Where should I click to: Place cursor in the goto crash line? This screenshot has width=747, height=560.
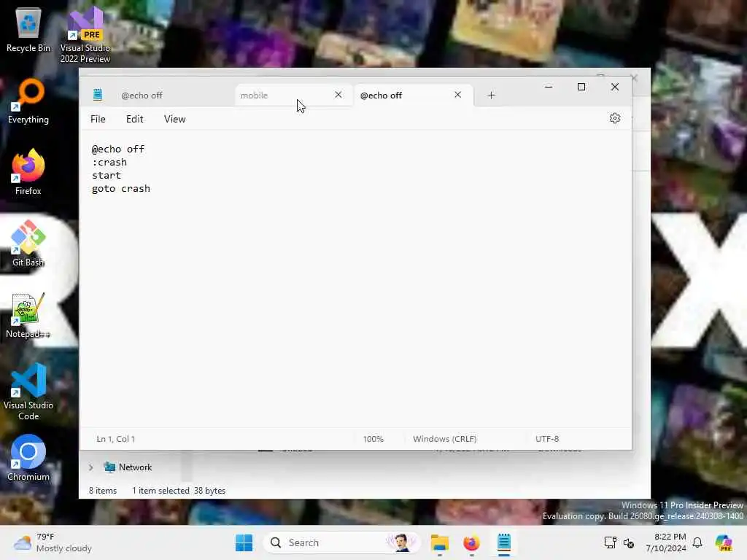pyautogui.click(x=121, y=189)
